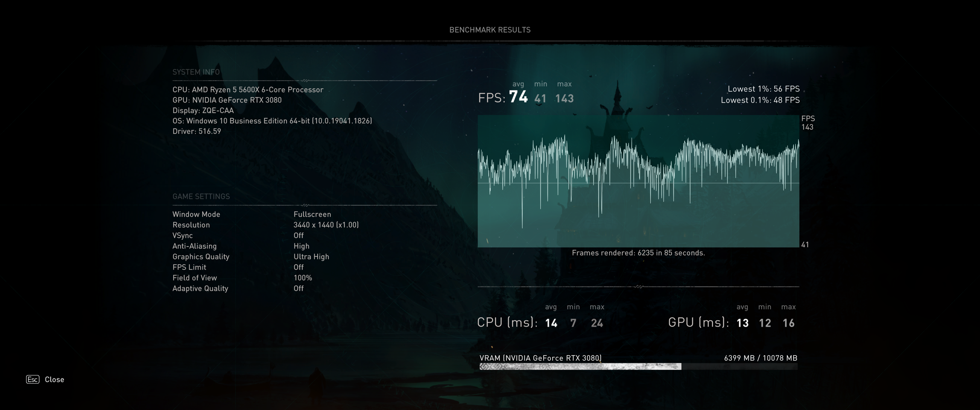Click the divider ornament under System Info
980x410 pixels.
[x=305, y=81]
